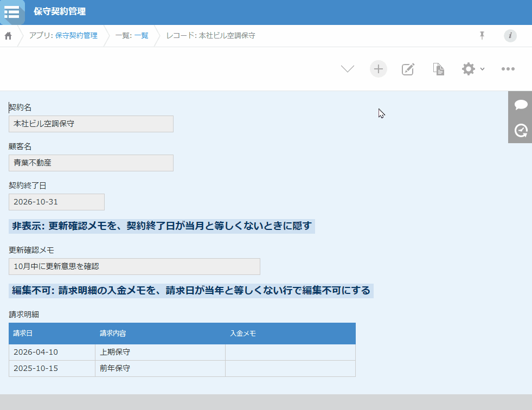Duplicate the record using the copy icon
This screenshot has height=410, width=532.
pyautogui.click(x=438, y=69)
